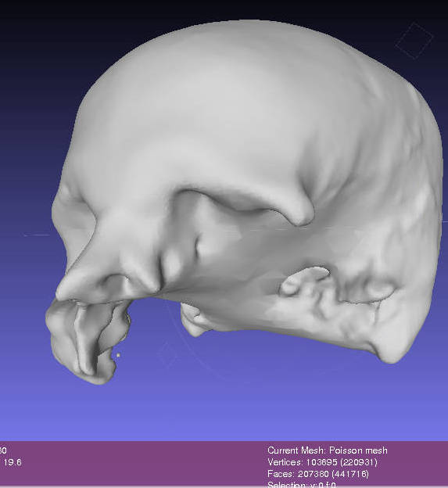Click the 'Current Mesh: Poisson mesh' text
448x488 pixels.
point(328,450)
